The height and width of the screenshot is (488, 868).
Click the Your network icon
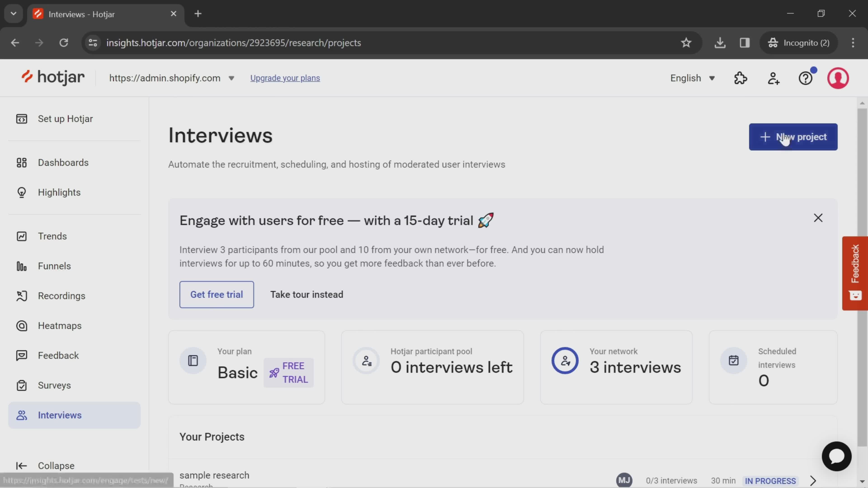pyautogui.click(x=565, y=360)
